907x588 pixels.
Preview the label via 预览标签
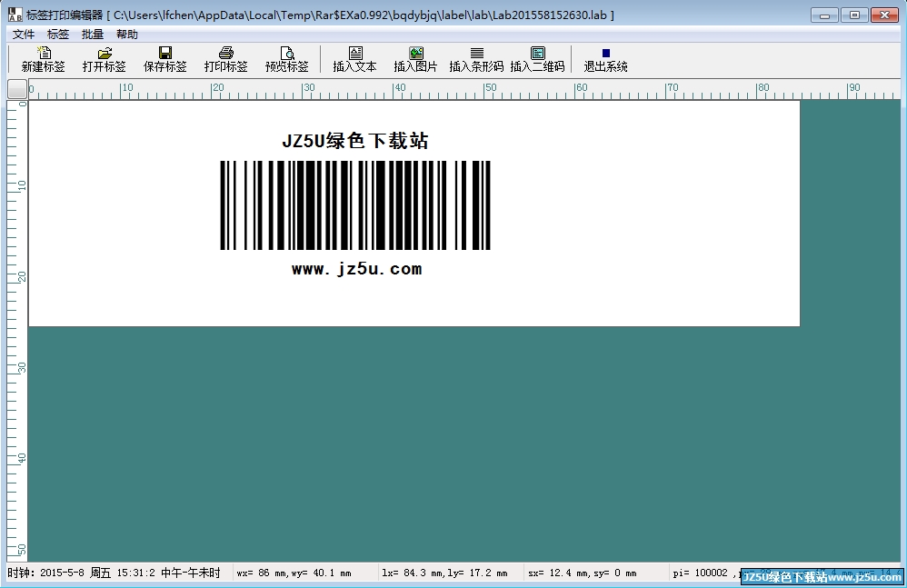click(x=287, y=60)
